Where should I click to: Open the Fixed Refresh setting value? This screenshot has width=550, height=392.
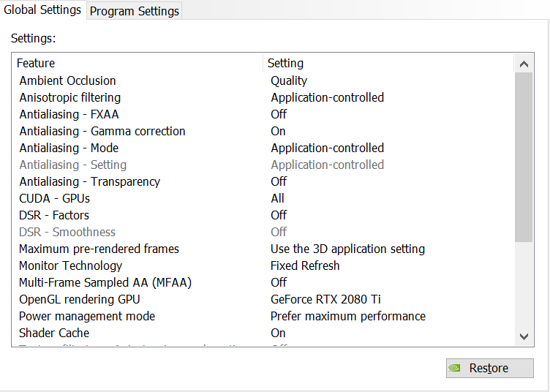click(305, 265)
